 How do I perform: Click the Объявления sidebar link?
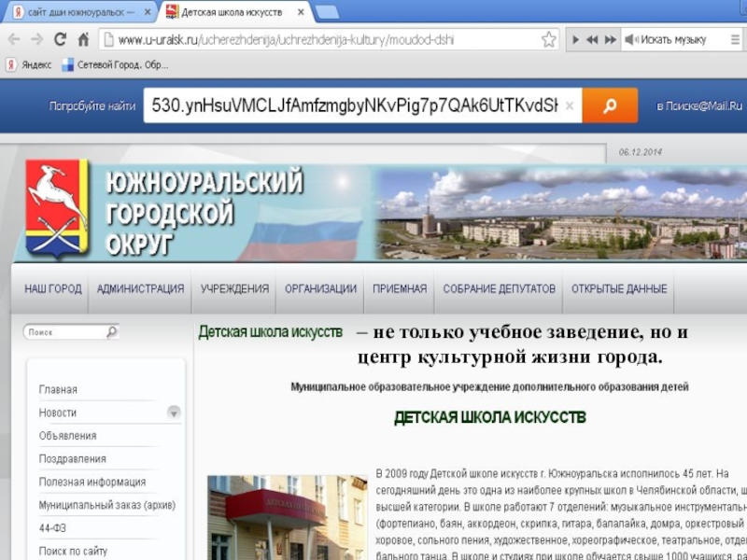pos(67,436)
